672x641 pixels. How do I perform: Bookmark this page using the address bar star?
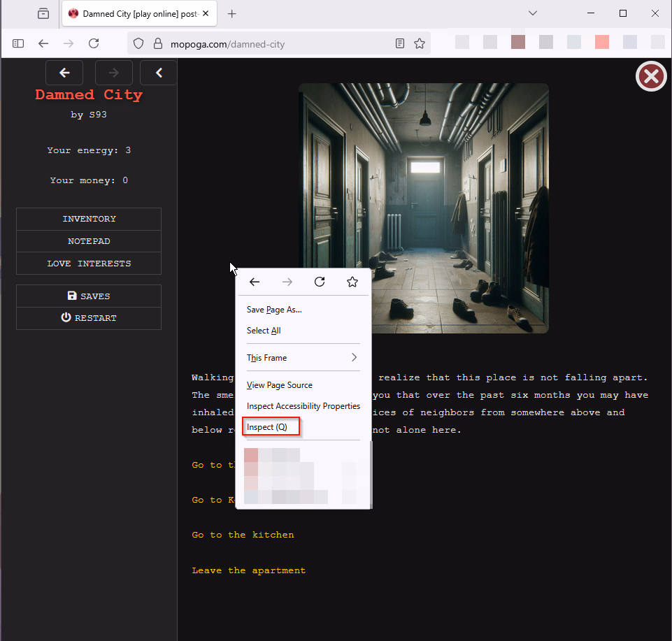[420, 43]
